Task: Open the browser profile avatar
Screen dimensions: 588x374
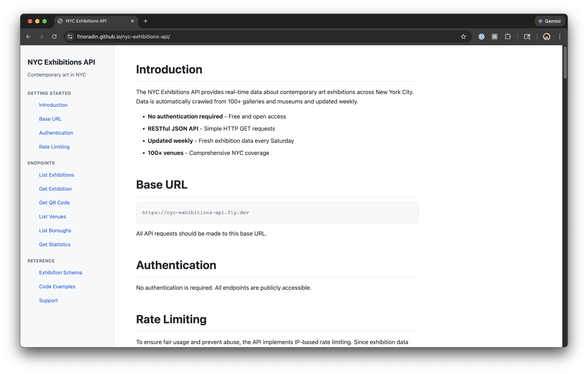Action: pyautogui.click(x=547, y=37)
